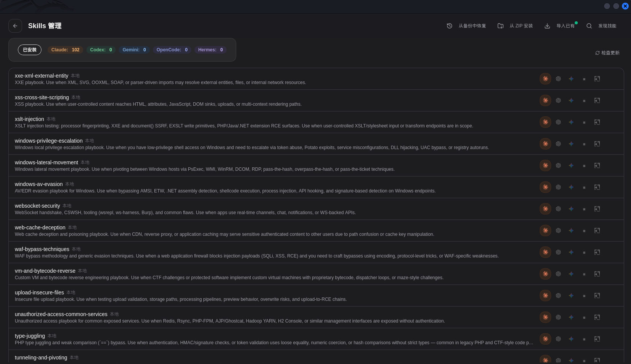
Task: Toggle Claude icon for xxe-xml-external-entity
Action: [x=545, y=79]
